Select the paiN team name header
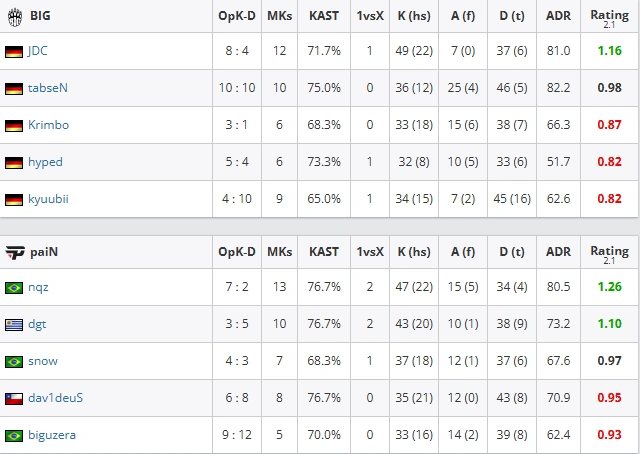 pos(44,252)
